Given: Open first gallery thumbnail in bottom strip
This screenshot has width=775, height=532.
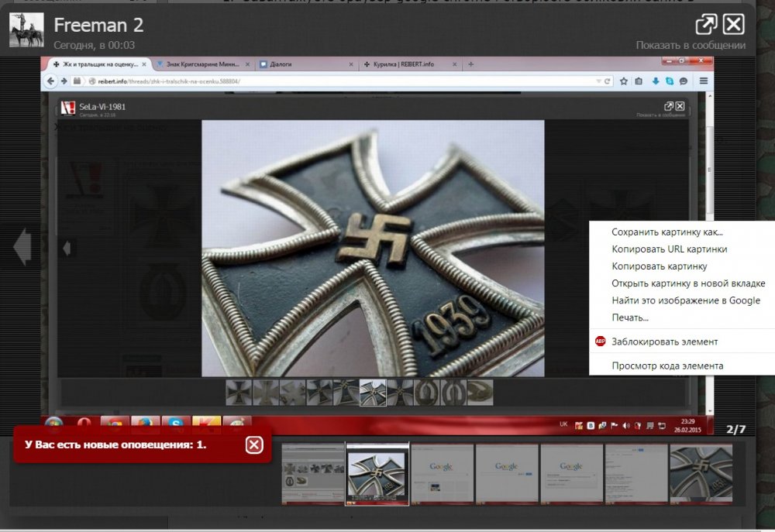Looking at the screenshot, I should pyautogui.click(x=312, y=473).
